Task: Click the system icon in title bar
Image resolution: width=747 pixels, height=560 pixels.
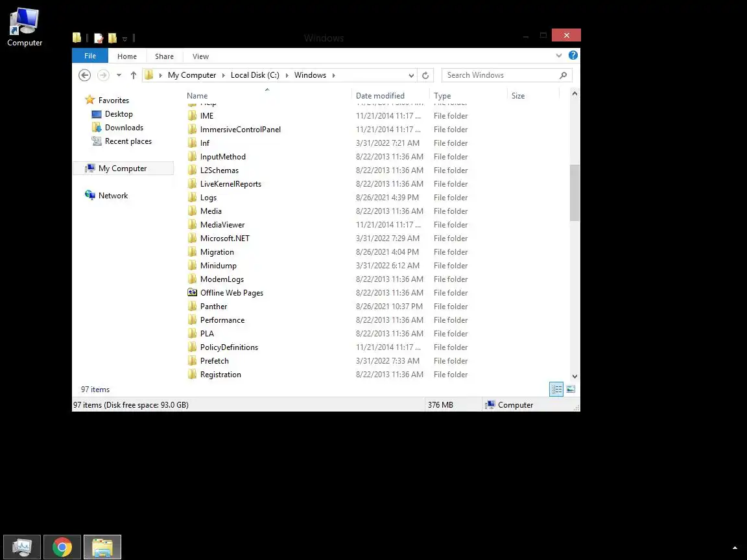Action: pyautogui.click(x=77, y=38)
